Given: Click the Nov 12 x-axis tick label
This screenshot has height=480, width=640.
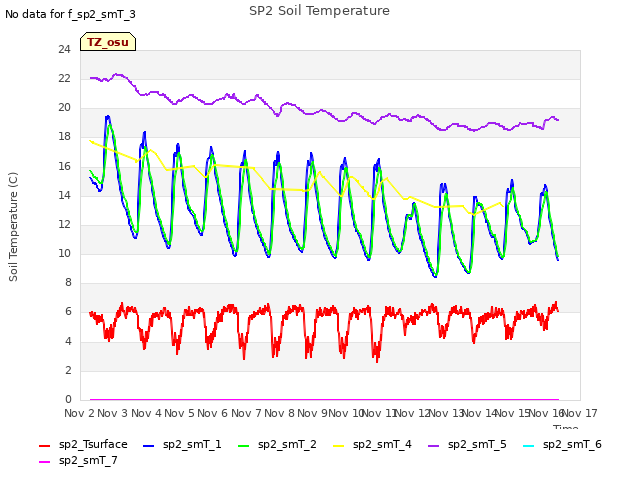Looking at the screenshot, I should coord(413,413).
